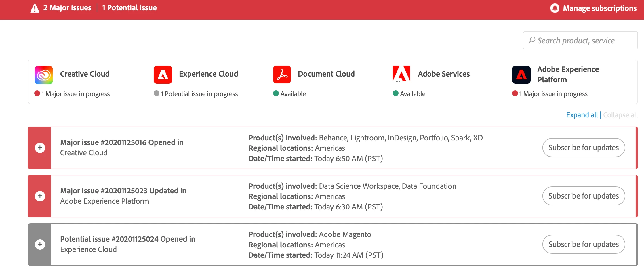
Task: Subscribe for updates on Adobe Magento issue
Action: [x=584, y=244]
